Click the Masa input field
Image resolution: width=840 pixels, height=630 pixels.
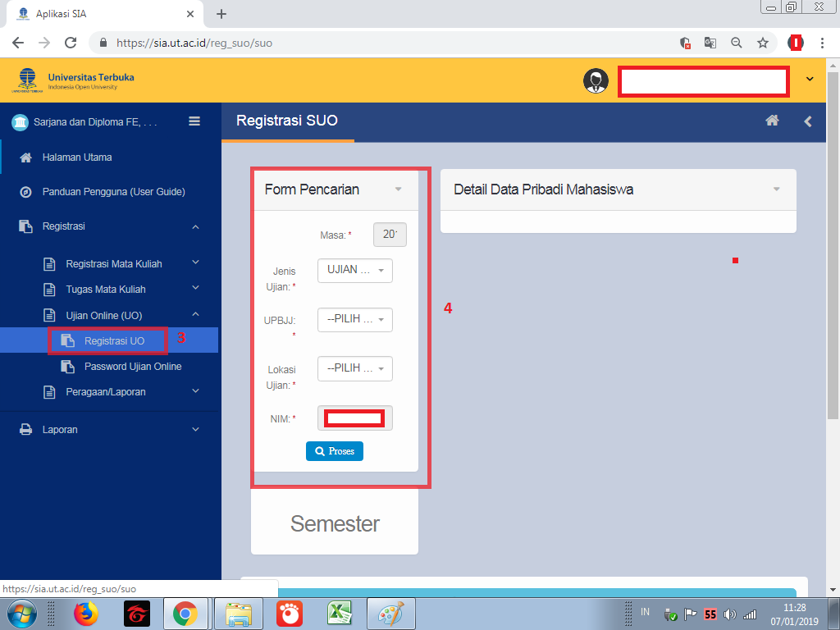(390, 235)
